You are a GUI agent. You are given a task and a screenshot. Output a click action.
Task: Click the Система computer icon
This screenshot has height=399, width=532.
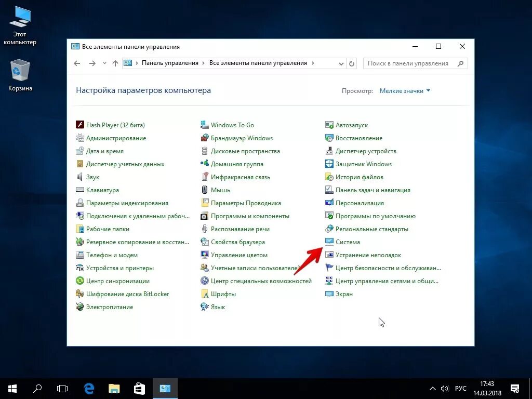click(x=329, y=242)
